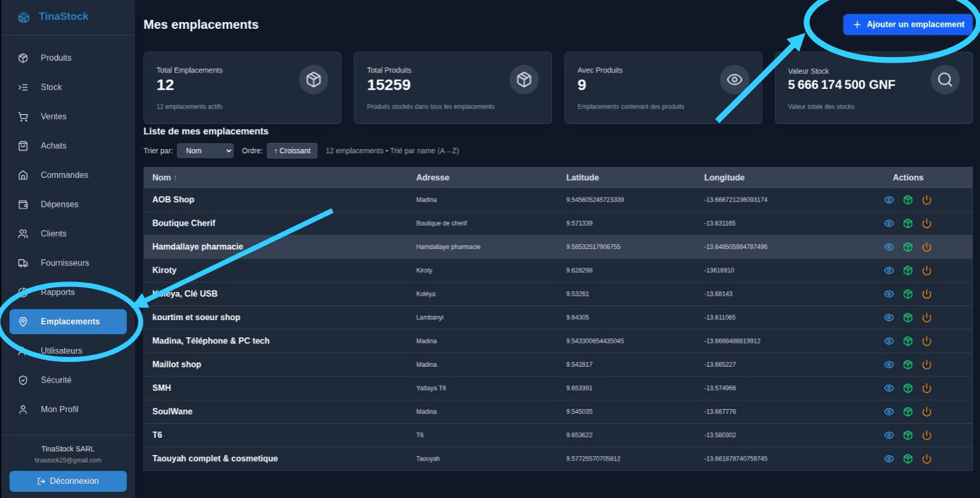The image size is (980, 498).
Task: Click the Adresse column header
Action: (433, 178)
